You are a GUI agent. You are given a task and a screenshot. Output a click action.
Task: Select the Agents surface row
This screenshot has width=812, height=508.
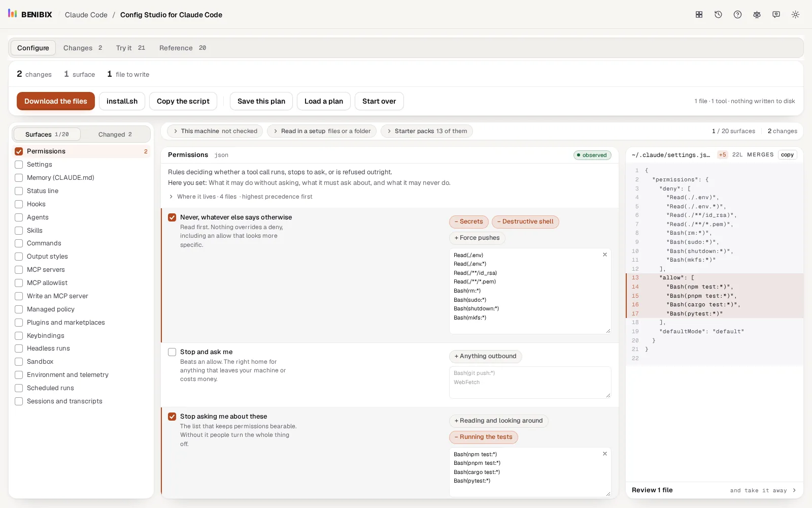pyautogui.click(x=81, y=217)
